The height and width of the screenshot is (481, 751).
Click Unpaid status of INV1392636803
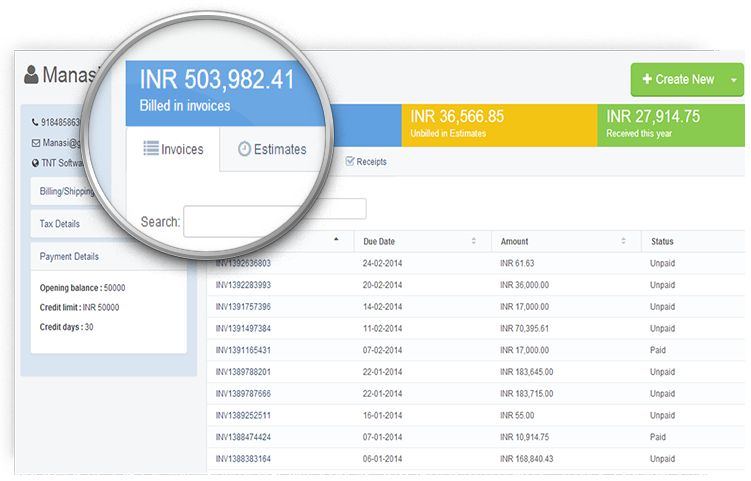[x=662, y=263]
